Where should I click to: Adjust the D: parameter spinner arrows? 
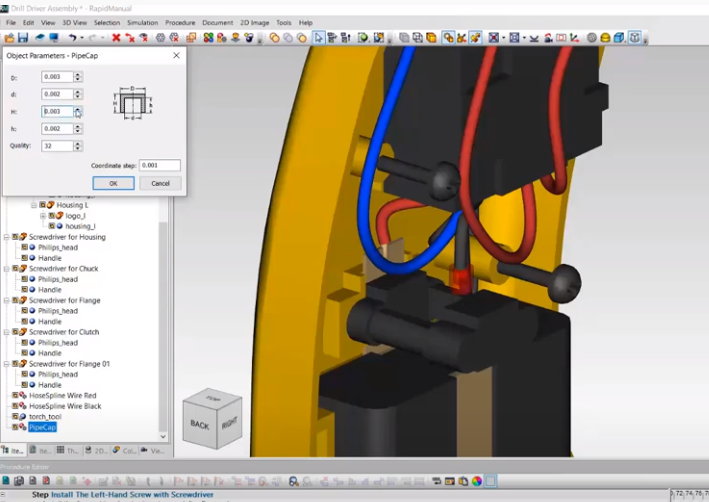[78, 77]
